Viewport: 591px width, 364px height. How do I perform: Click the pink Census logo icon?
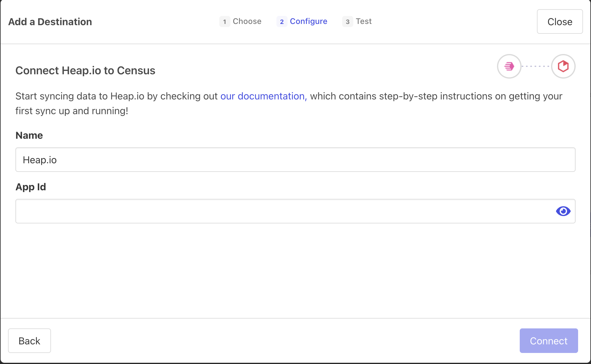[509, 66]
